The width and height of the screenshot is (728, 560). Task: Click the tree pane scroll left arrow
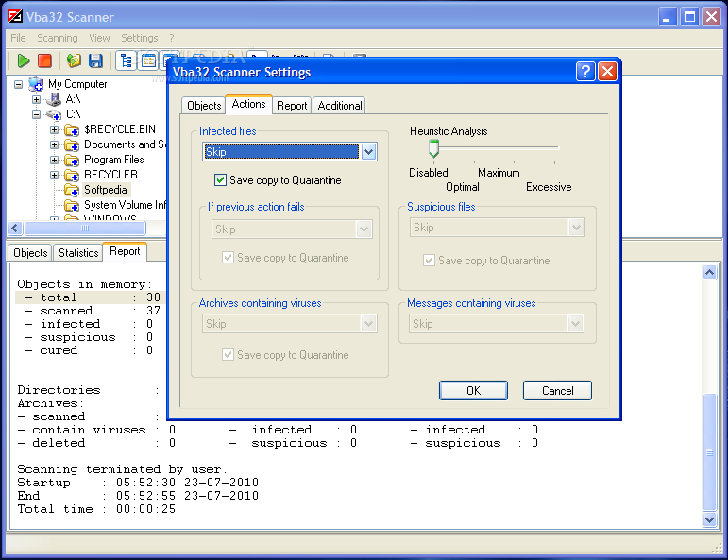pos(15,228)
